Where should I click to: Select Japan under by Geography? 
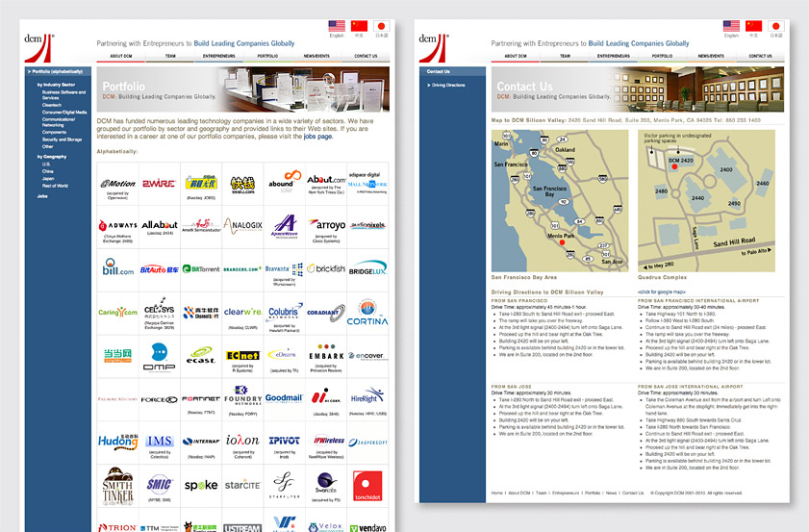(x=47, y=179)
